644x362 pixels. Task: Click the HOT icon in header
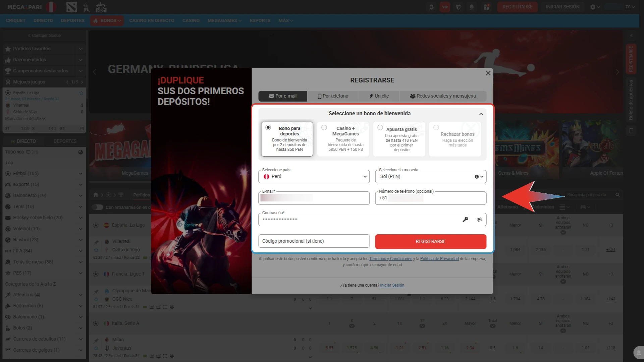pyautogui.click(x=101, y=7)
